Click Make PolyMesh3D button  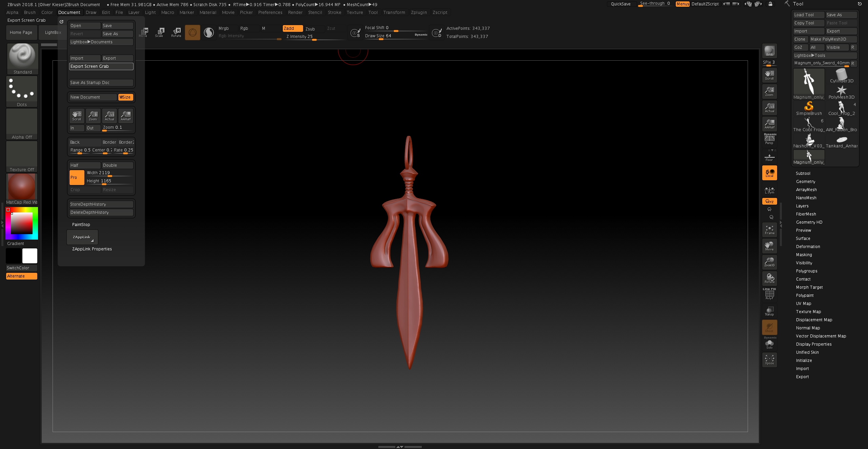833,39
